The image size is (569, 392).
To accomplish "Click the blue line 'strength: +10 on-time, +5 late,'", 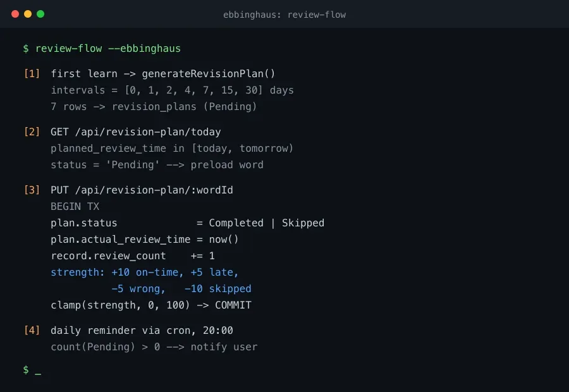I will [x=144, y=273].
